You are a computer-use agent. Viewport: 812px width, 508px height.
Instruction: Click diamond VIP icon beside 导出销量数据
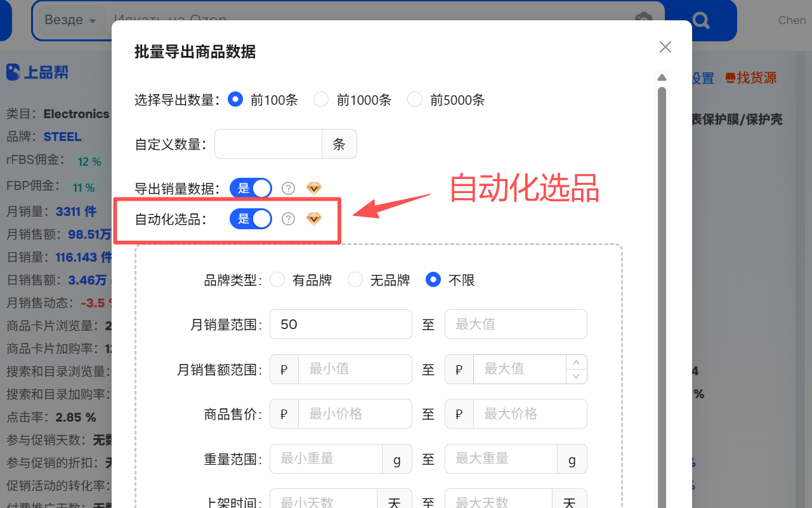[x=314, y=188]
